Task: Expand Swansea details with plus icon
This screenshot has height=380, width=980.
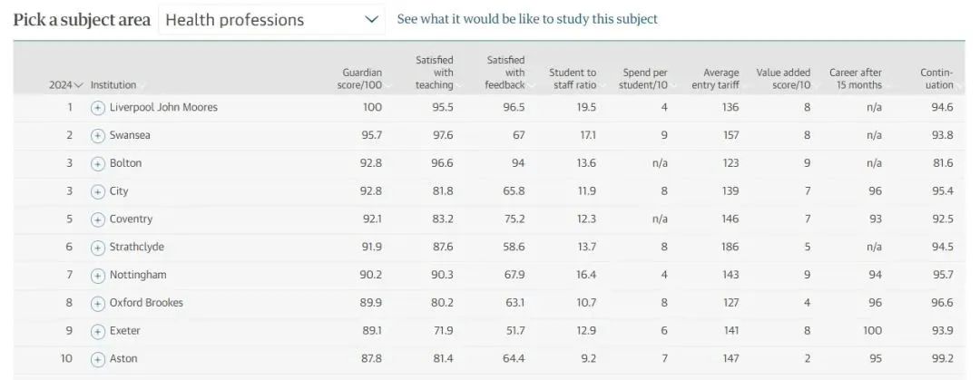Action: coord(97,136)
